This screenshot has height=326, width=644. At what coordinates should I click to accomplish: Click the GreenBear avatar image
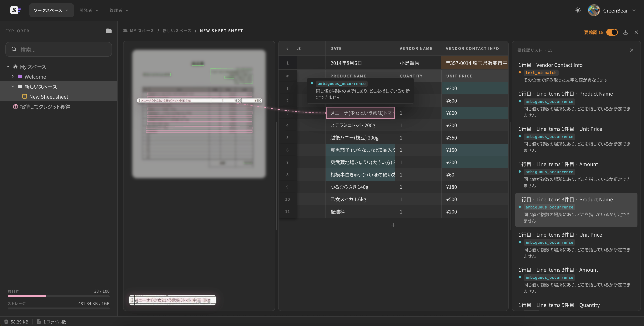[594, 10]
